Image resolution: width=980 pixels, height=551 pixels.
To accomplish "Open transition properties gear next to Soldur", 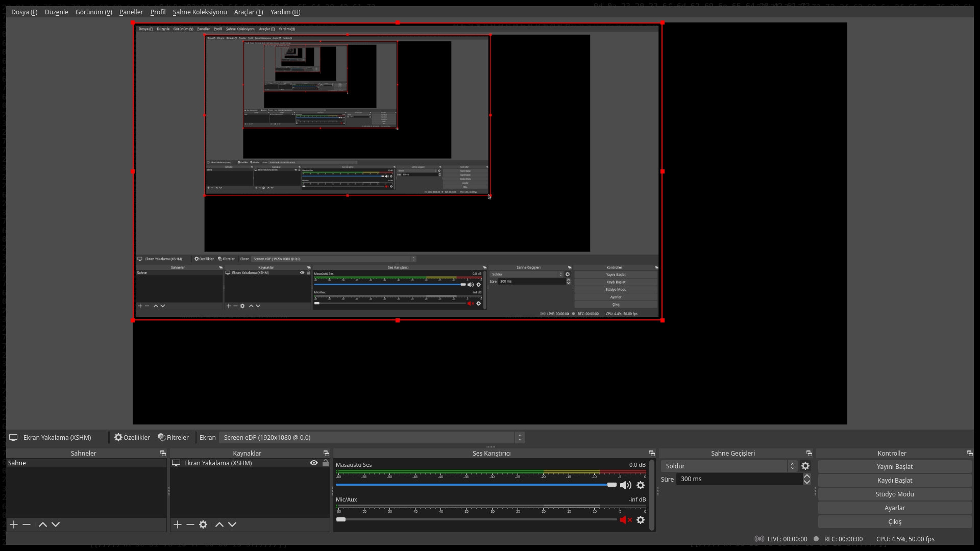I will 805,466.
